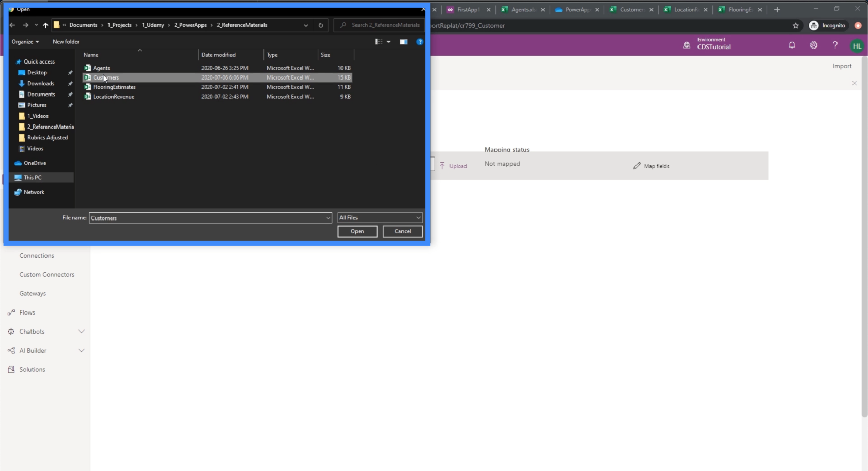Open the HL account avatar
The image size is (868, 471).
pos(857,46)
